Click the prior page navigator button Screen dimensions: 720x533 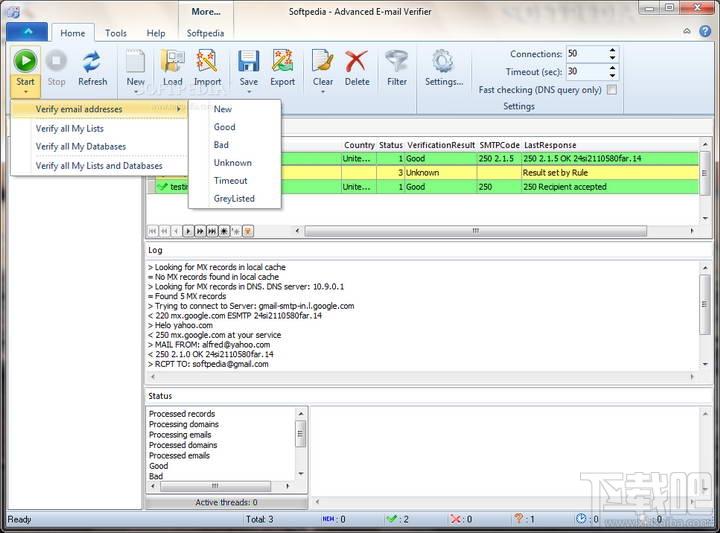164,231
